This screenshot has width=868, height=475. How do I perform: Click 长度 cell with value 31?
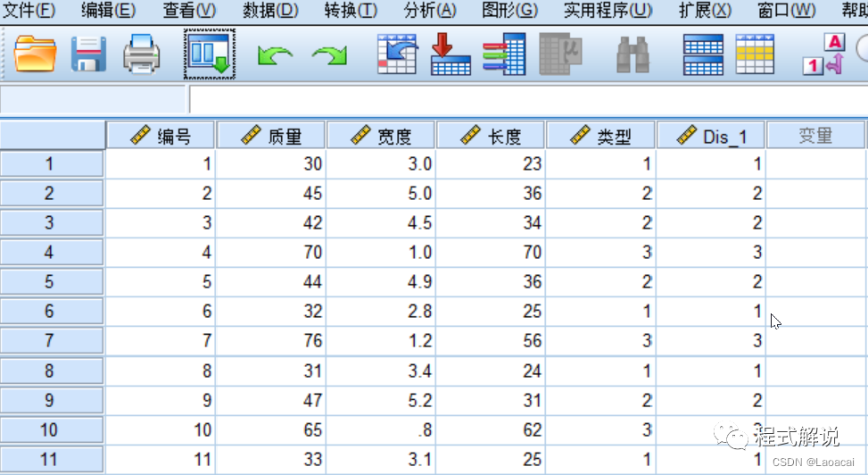(x=491, y=400)
